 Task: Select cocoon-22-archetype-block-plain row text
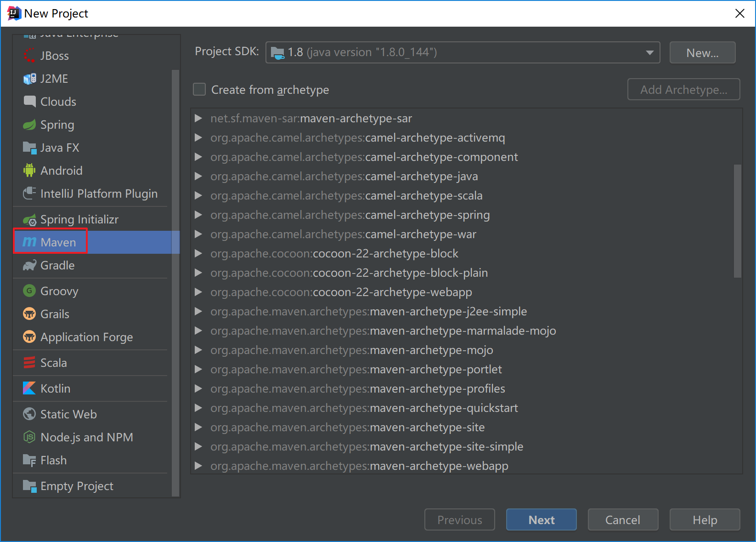point(349,273)
